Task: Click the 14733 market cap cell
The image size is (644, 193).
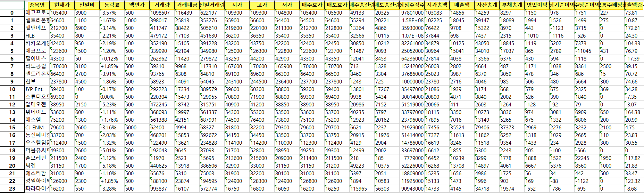Action: click(x=437, y=189)
